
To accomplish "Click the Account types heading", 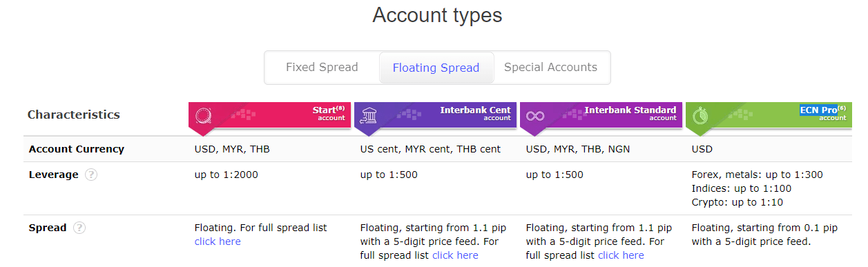I will [437, 15].
